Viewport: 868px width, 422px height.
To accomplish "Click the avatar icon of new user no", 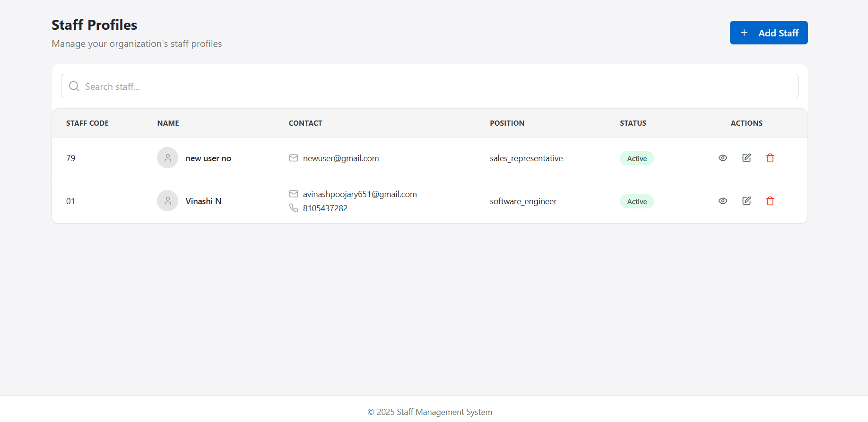I will coord(167,158).
